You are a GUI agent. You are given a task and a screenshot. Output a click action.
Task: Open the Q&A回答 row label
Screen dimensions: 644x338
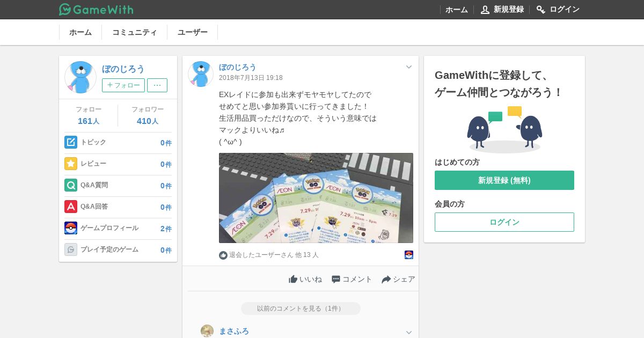pyautogui.click(x=94, y=207)
